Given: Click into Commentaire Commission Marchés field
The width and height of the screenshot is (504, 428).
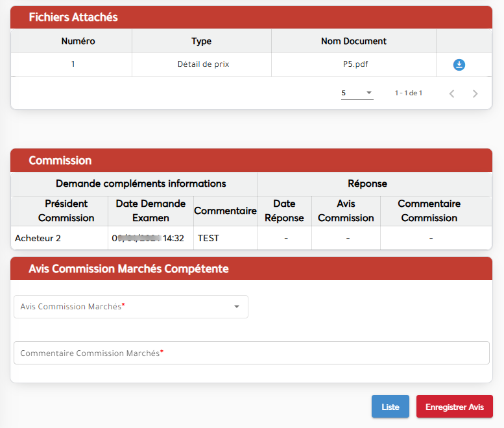Looking at the screenshot, I should click(251, 353).
